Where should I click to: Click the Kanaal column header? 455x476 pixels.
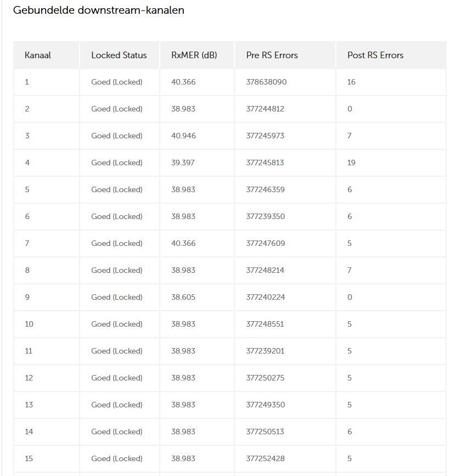click(x=38, y=55)
